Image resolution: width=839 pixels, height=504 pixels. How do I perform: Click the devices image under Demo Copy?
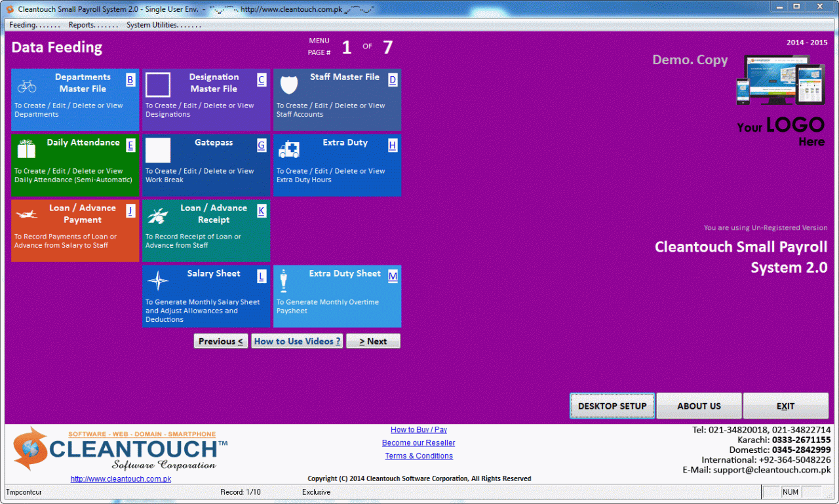(x=780, y=80)
